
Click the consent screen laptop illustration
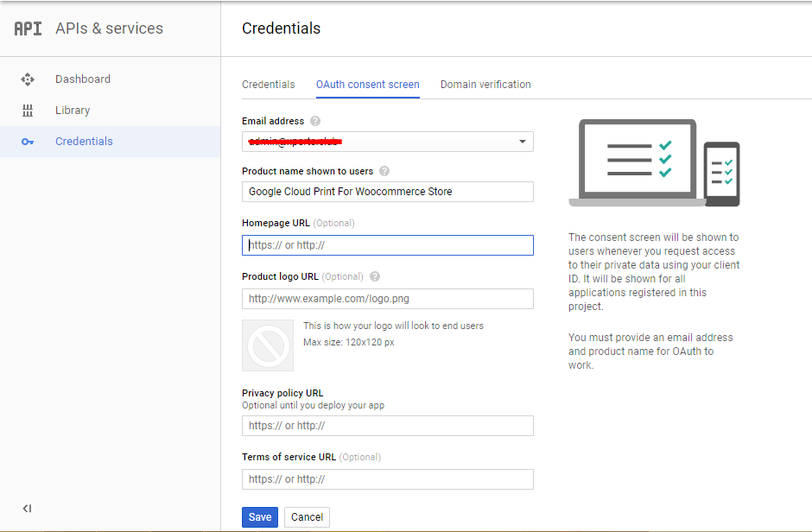(x=655, y=163)
